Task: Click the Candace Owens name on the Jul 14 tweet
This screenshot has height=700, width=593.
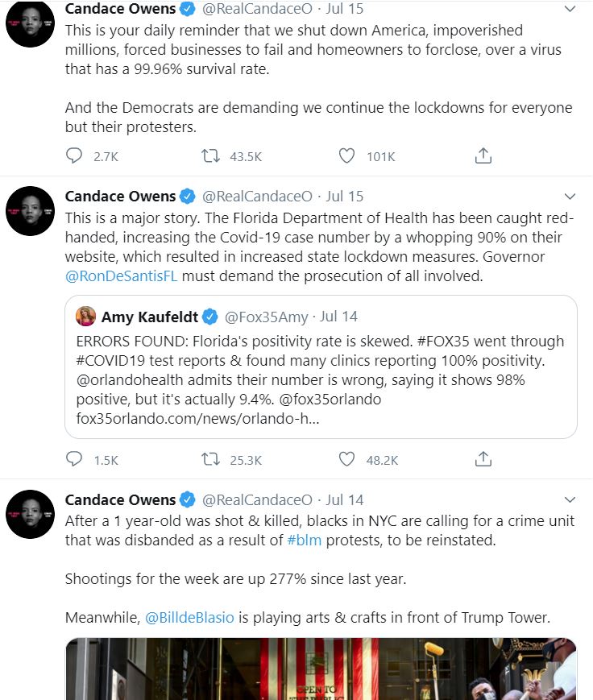Action: [120, 499]
